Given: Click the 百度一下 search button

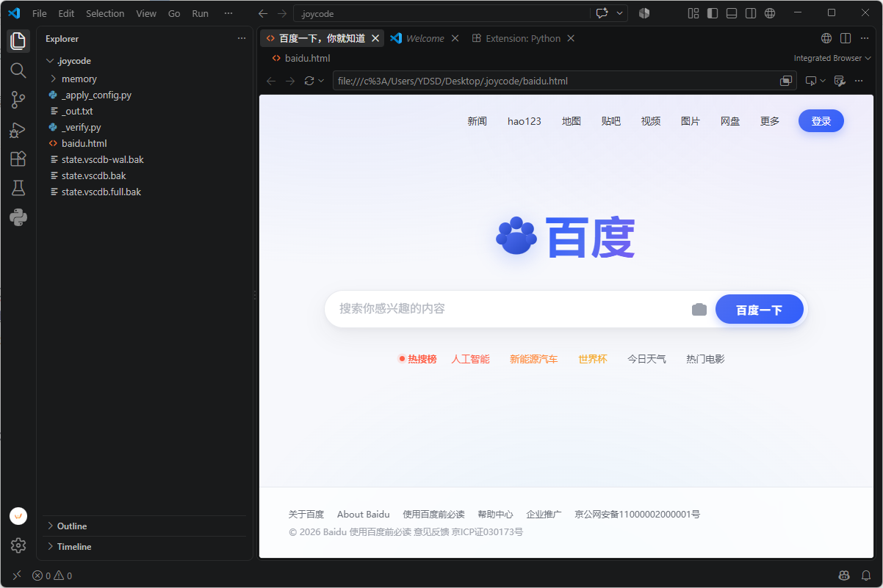Looking at the screenshot, I should [x=760, y=310].
